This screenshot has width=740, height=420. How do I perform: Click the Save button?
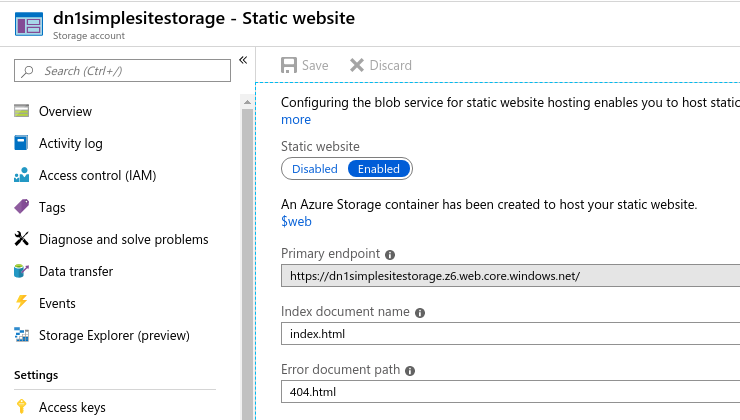(305, 65)
